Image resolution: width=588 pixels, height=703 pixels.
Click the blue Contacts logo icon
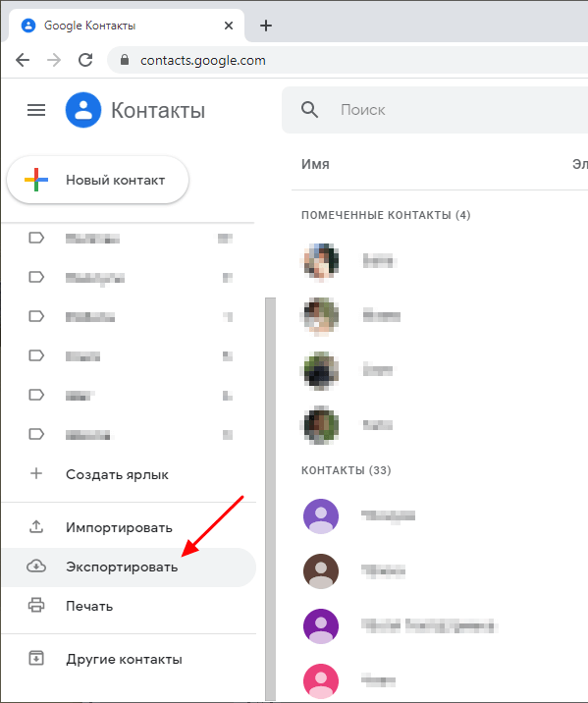click(x=83, y=110)
